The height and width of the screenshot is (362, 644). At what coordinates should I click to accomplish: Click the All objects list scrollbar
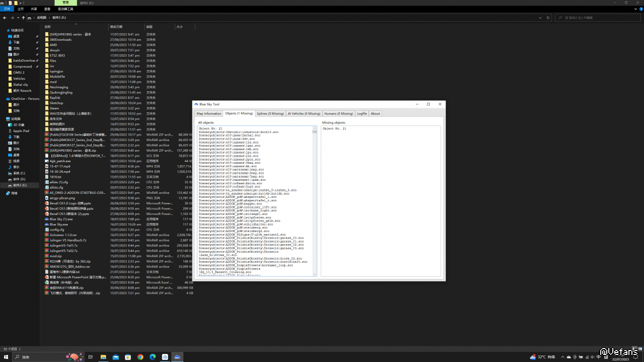point(315,201)
